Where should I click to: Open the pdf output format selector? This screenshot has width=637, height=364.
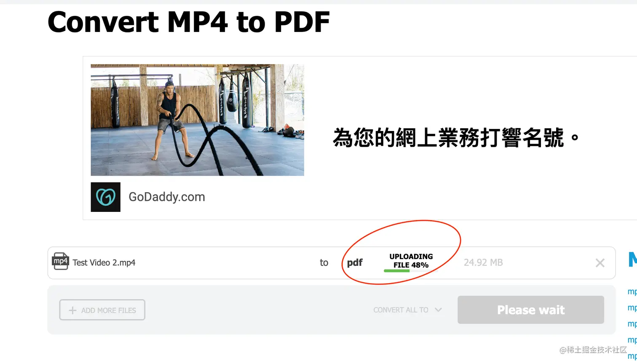(355, 262)
